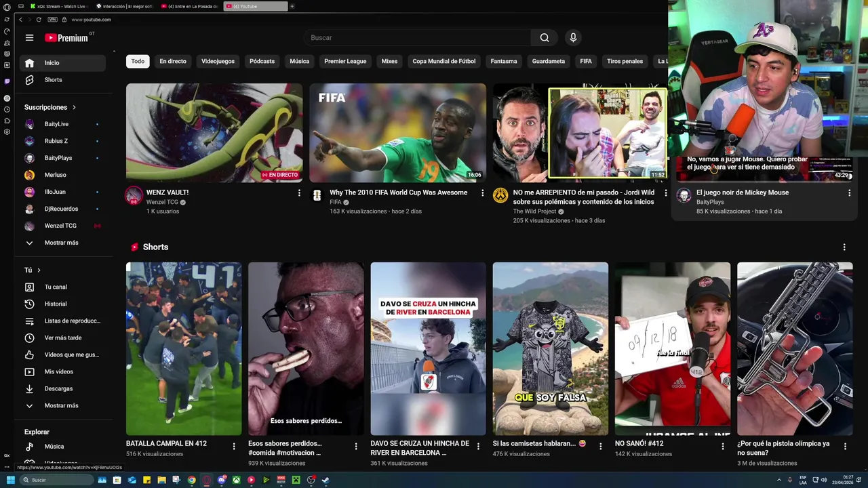Select the Premier League filter chip
This screenshot has width=868, height=488.
click(345, 61)
